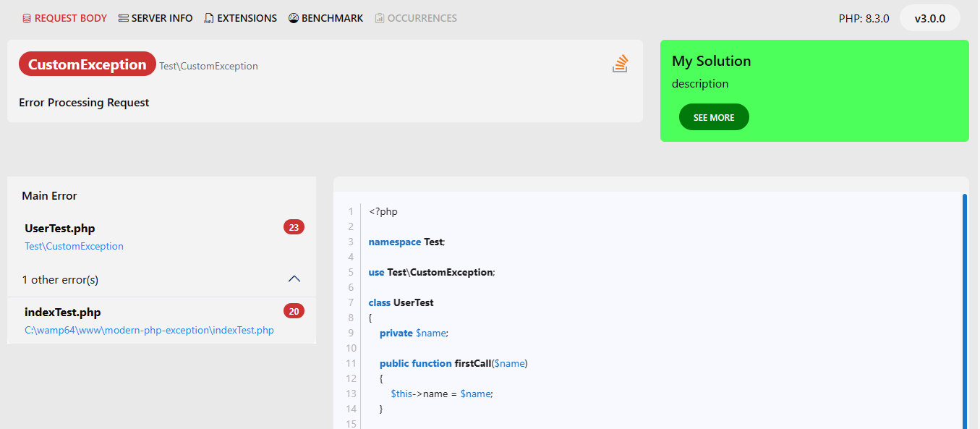Open the Extensions tab

click(x=240, y=18)
